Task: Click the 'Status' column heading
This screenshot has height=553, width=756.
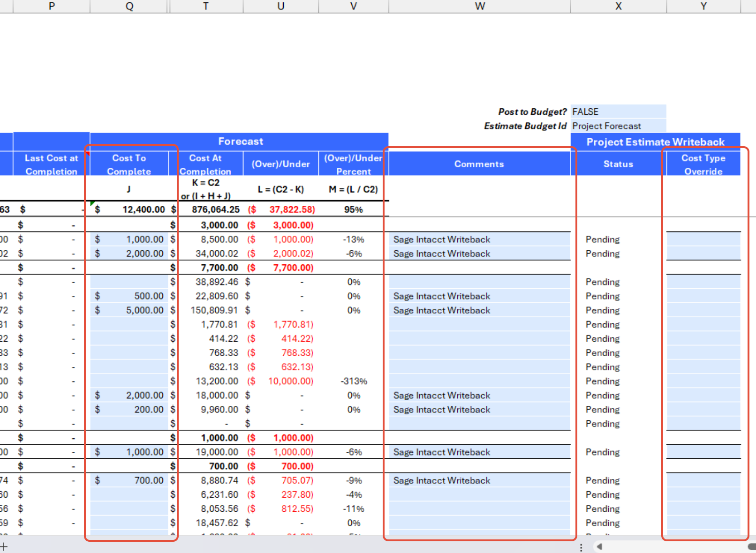Action: tap(619, 164)
